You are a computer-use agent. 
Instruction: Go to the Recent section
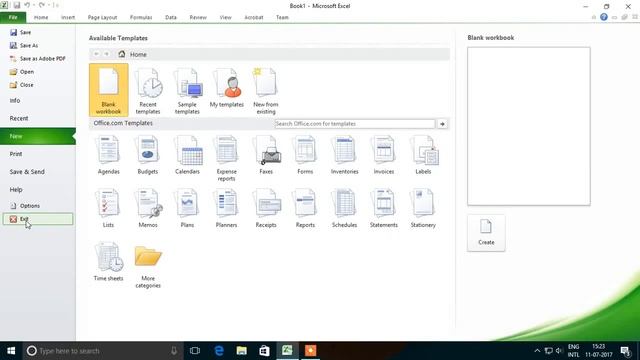click(19, 118)
